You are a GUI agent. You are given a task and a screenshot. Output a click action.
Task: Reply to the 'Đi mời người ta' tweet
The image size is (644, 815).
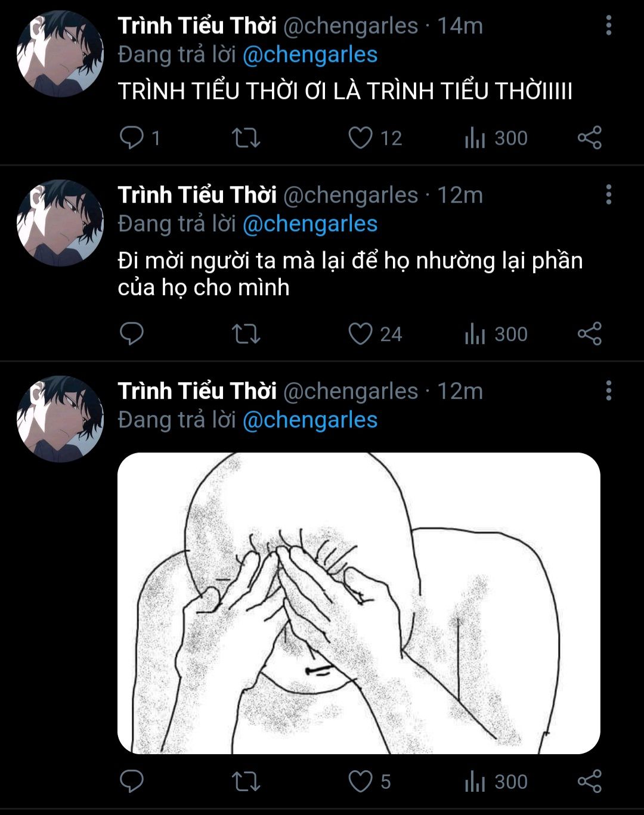(132, 334)
